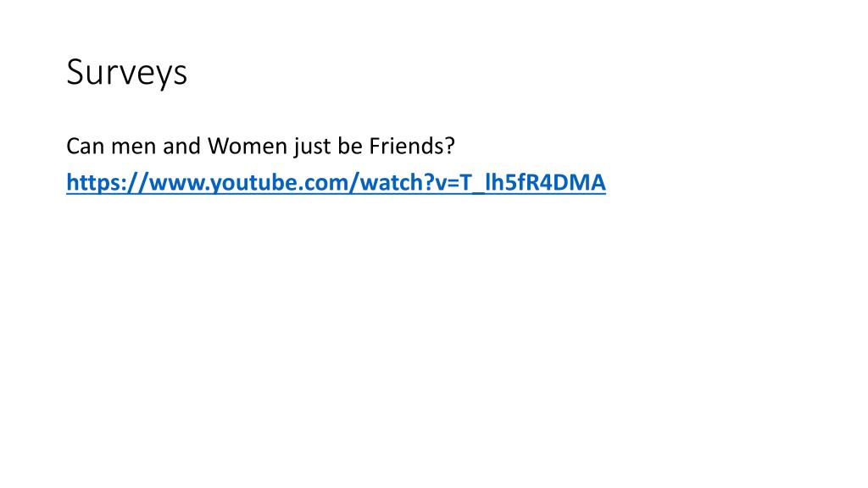The image size is (868, 488).
Task: Click the word "Women" in the question
Action: pos(248,146)
